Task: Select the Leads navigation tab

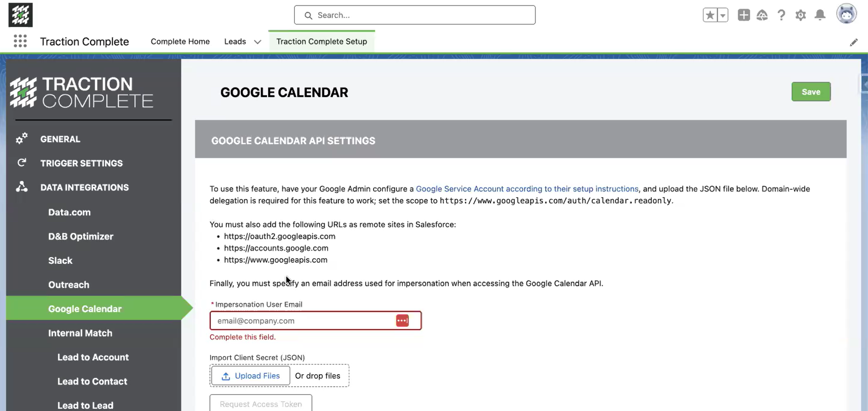Action: click(x=235, y=41)
